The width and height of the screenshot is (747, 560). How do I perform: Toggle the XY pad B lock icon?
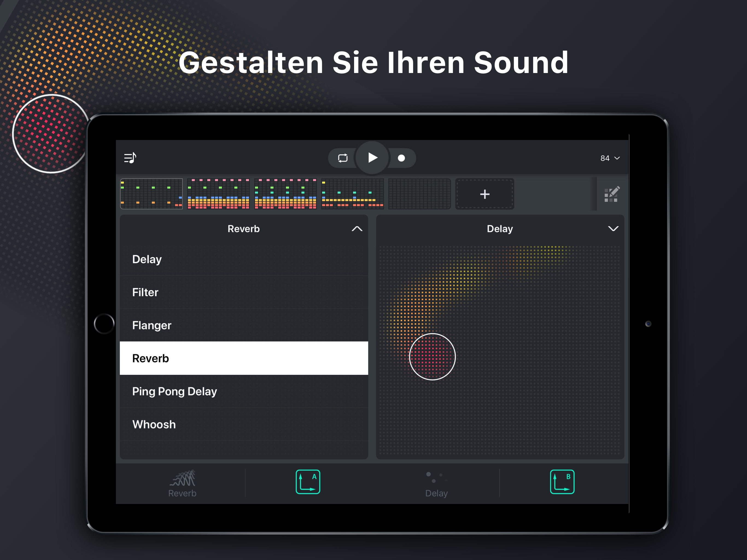[562, 482]
